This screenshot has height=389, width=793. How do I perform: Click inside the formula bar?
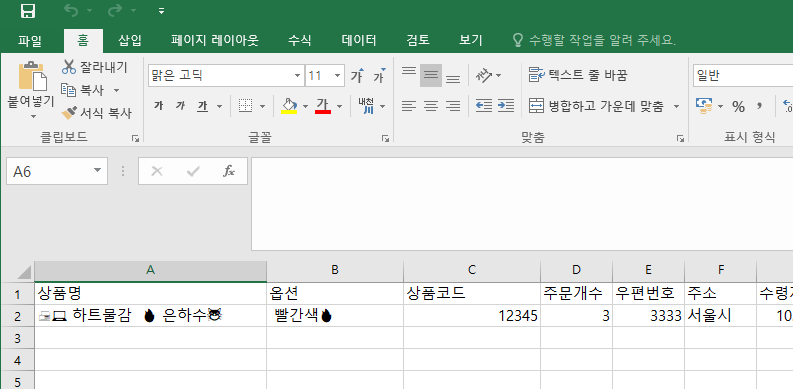pos(522,204)
